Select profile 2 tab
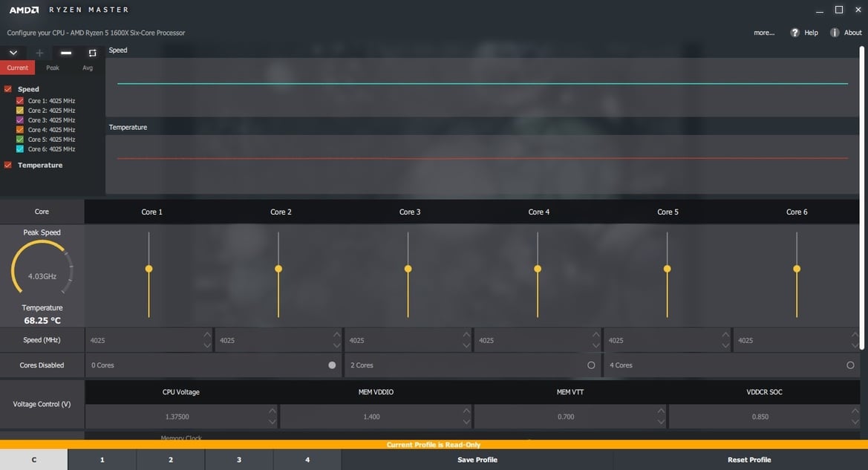The width and height of the screenshot is (868, 470). [171, 460]
